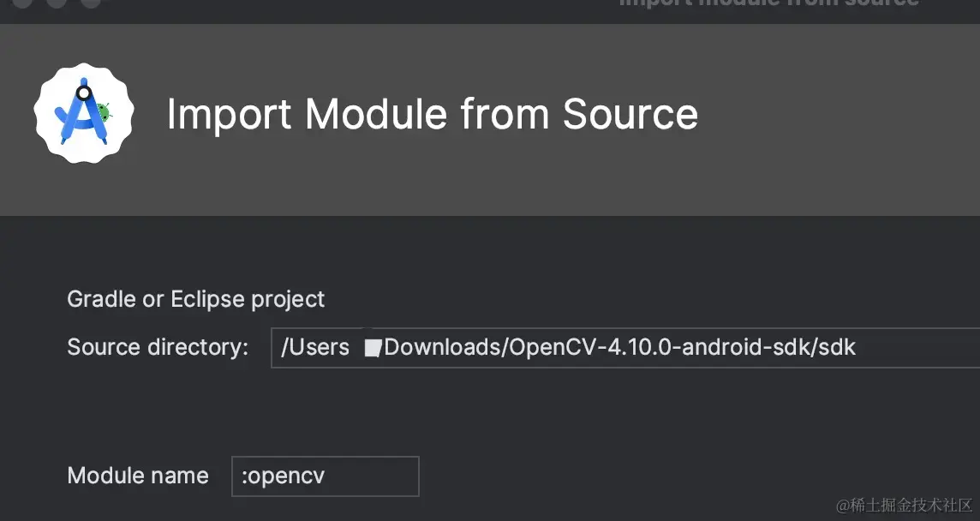980x521 pixels.
Task: Click the dialog title bar text
Action: [x=768, y=3]
